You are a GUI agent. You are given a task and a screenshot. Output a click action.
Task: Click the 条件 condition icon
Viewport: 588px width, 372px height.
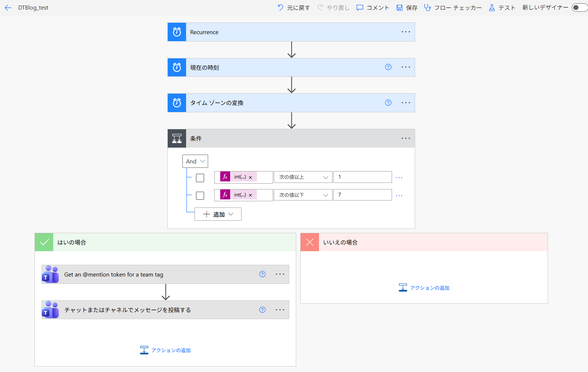[177, 138]
